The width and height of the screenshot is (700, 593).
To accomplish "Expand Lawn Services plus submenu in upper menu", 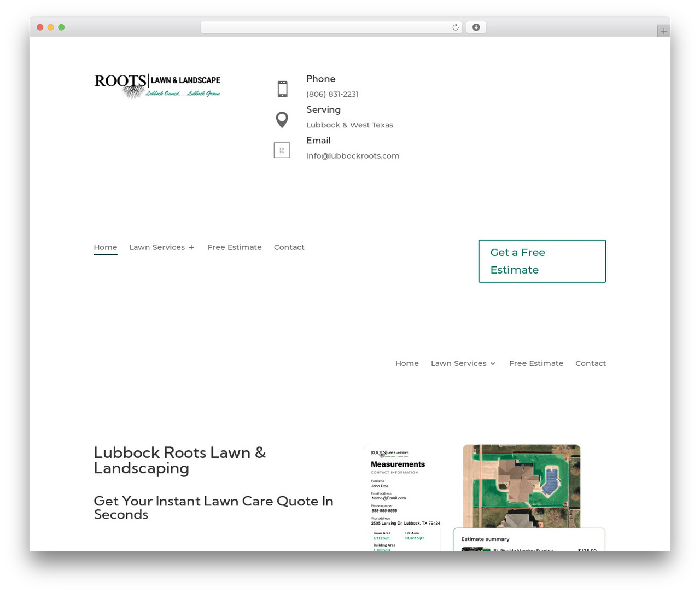I will (x=191, y=247).
